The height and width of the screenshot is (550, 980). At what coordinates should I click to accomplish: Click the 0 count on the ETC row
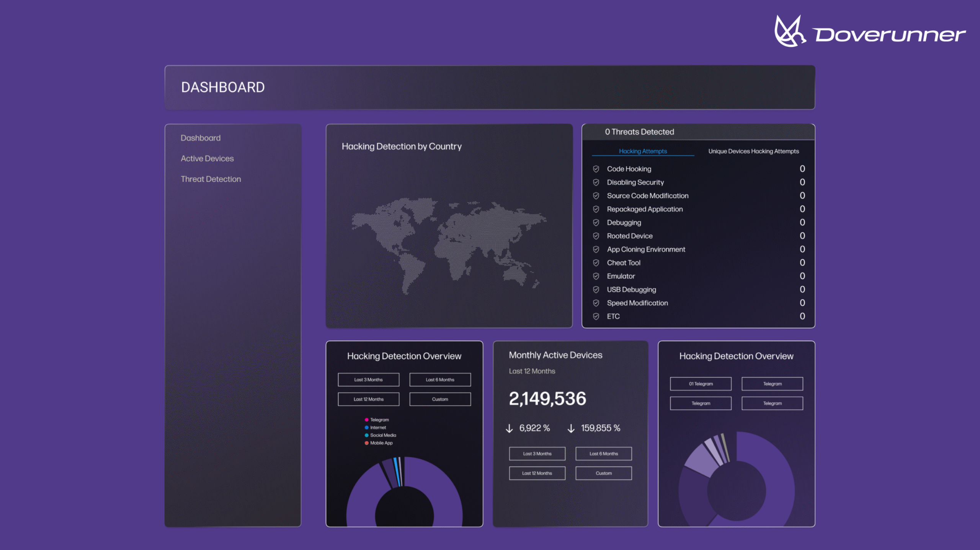pos(802,316)
